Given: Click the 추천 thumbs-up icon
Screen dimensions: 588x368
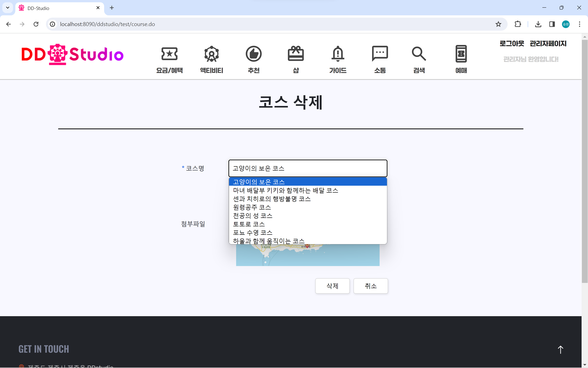Looking at the screenshot, I should pos(254,54).
